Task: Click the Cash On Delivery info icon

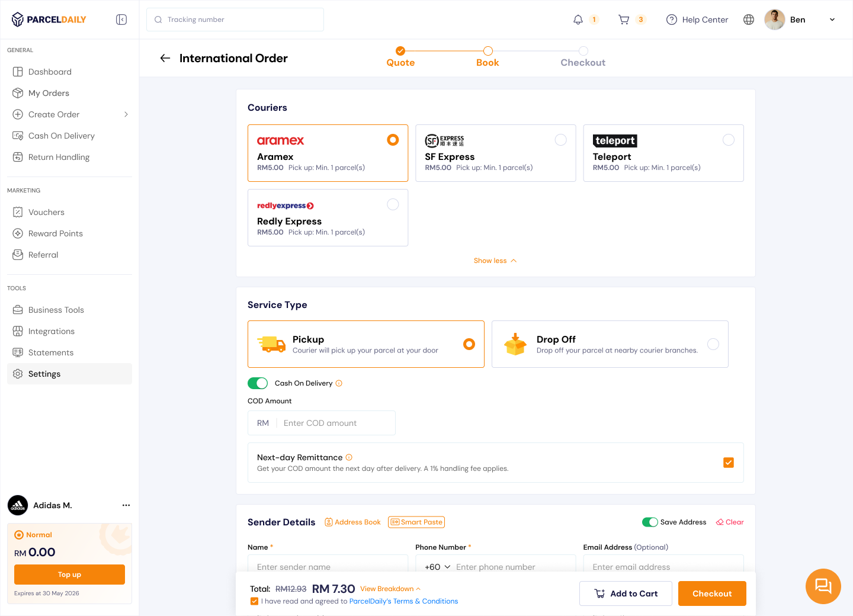Action: [x=339, y=383]
